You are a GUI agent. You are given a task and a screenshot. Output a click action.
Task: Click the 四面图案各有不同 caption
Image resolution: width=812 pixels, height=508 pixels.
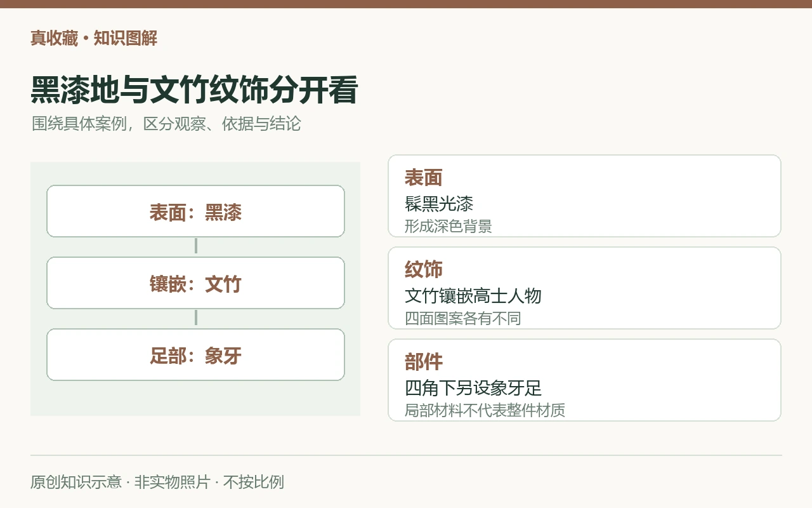coord(463,318)
